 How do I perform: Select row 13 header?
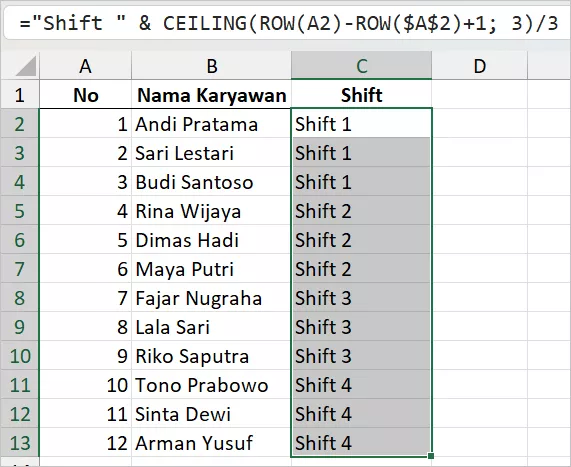(x=20, y=443)
